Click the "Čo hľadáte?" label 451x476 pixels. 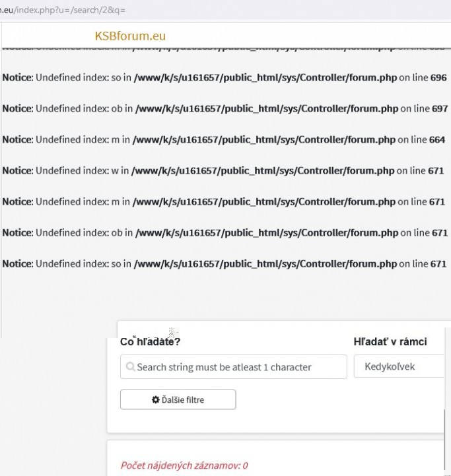pos(150,342)
